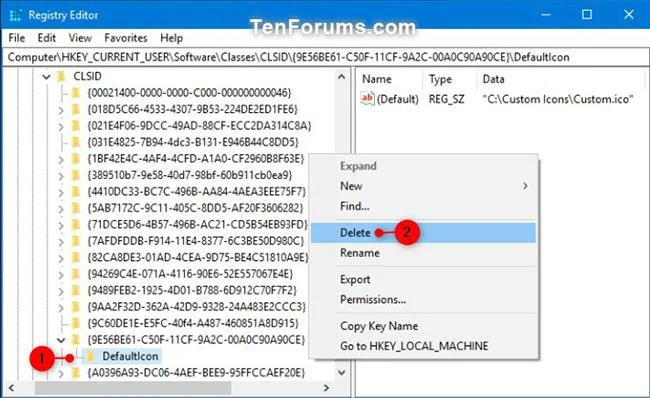
Task: Click folder icon of {7AFDFDDB-F914-11E4-8377-6C3BE50D980C}
Action: (x=76, y=241)
